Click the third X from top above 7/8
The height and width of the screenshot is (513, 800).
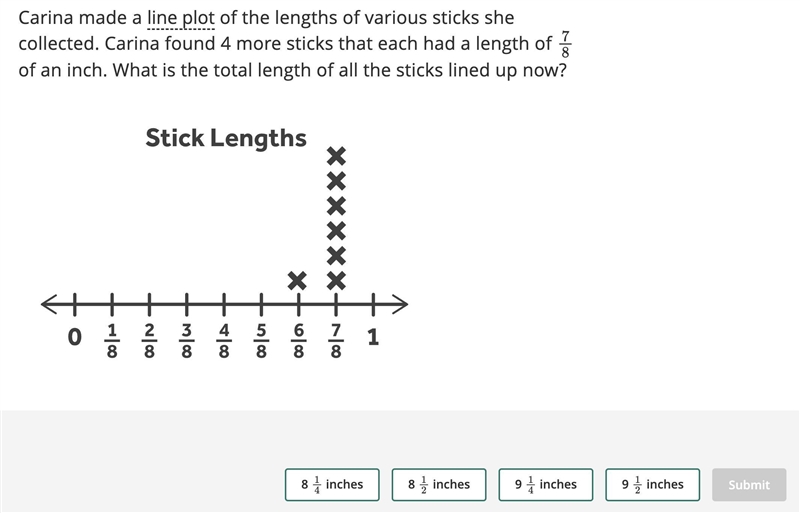click(336, 206)
